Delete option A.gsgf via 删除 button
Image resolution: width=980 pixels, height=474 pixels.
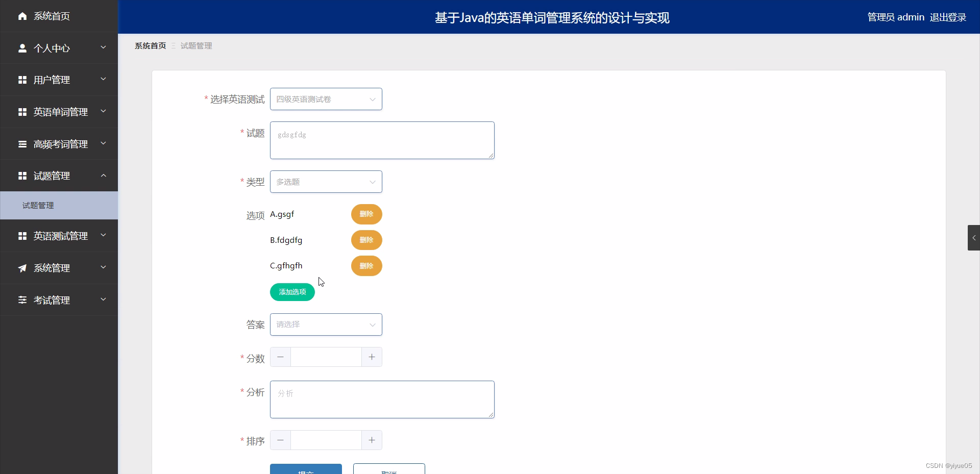pos(366,214)
